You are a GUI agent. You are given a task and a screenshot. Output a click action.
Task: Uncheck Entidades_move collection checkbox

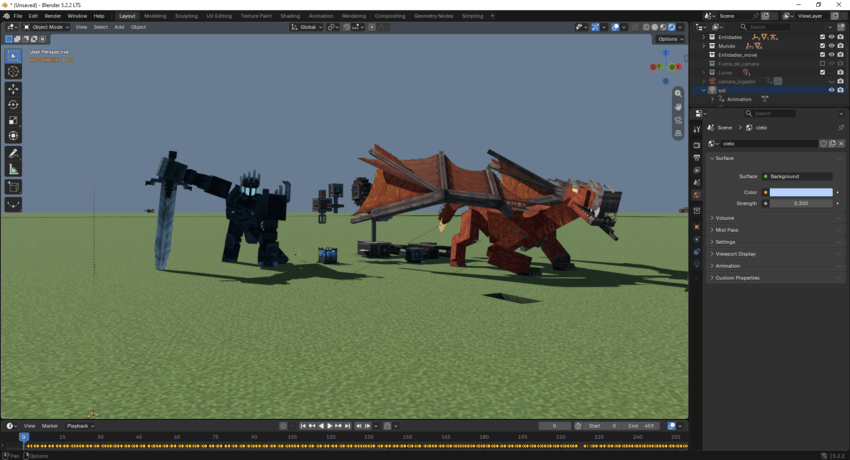pyautogui.click(x=822, y=55)
